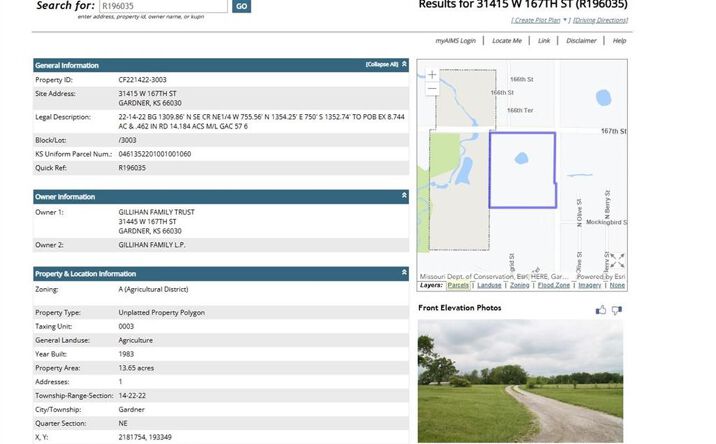The image size is (716, 444).
Task: Give thumbs down to elevation photo
Action: [x=616, y=310]
